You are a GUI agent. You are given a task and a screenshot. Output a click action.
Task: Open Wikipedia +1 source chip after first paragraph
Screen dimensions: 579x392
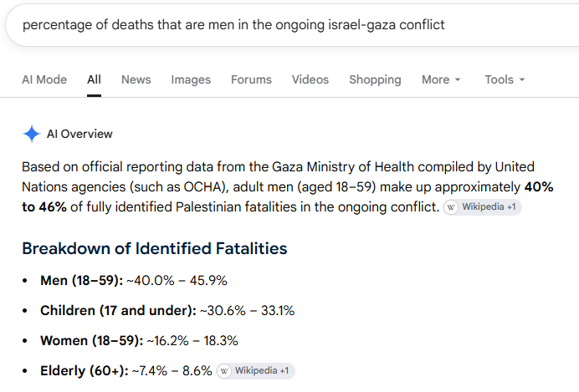pyautogui.click(x=483, y=207)
